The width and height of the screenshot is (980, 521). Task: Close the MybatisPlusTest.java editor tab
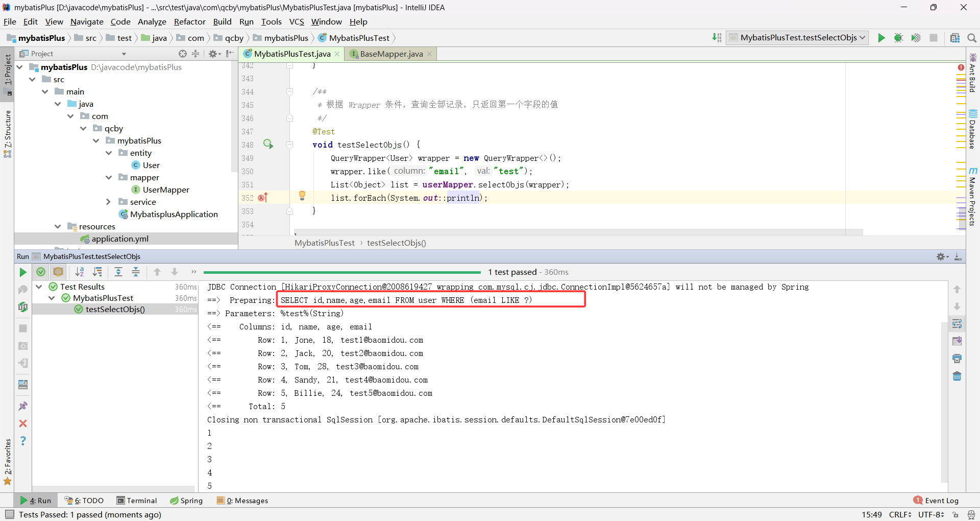click(x=337, y=54)
